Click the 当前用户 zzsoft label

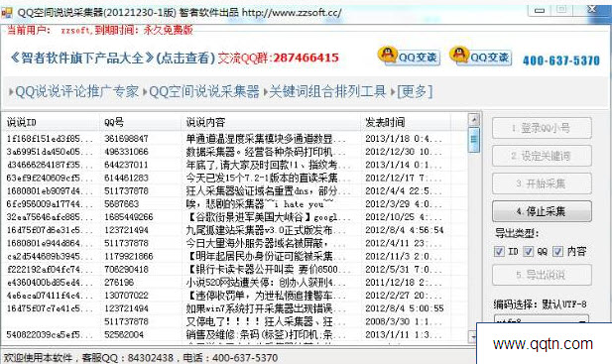point(49,30)
